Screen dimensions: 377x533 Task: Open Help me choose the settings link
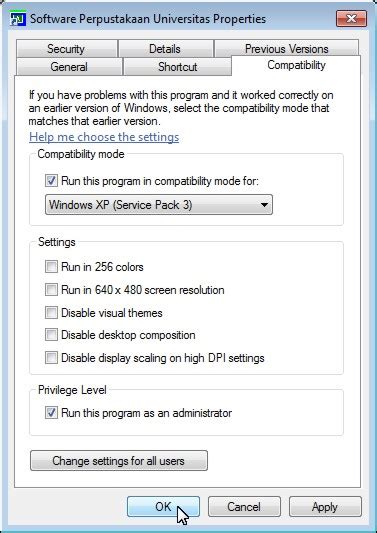pyautogui.click(x=104, y=137)
